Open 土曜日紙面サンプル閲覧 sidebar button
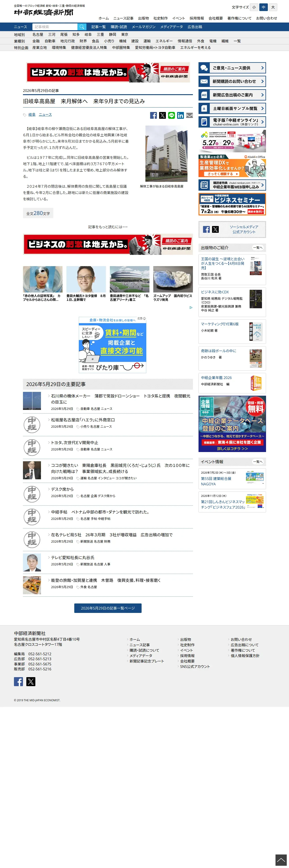 tap(232, 109)
